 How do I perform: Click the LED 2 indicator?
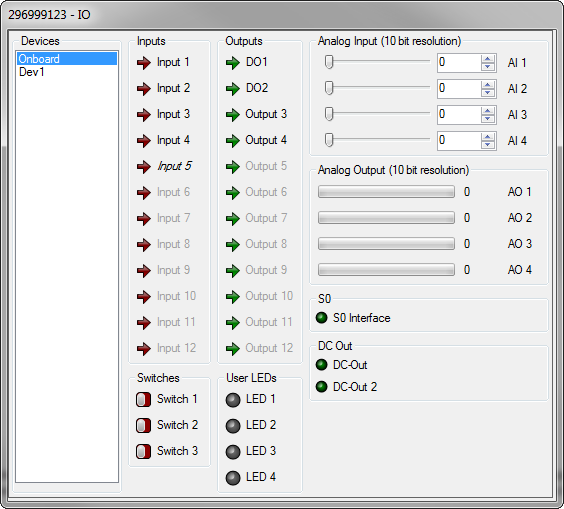pos(233,426)
